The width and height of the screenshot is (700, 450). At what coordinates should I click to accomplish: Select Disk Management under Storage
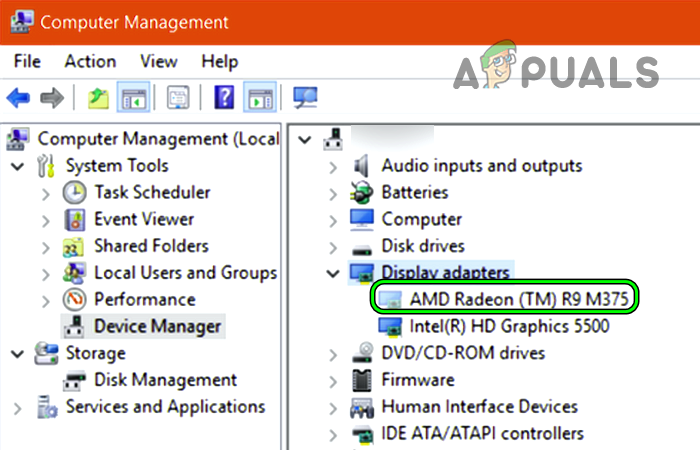[165, 380]
